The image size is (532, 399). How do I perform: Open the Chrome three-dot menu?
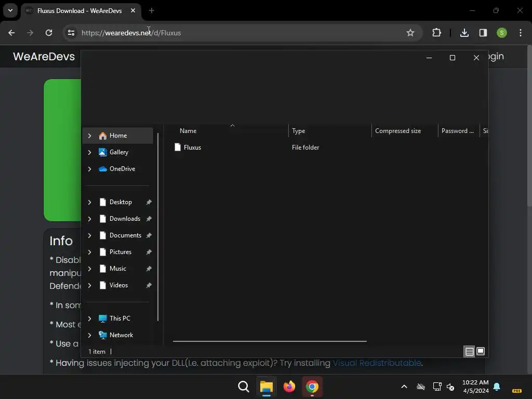520,33
